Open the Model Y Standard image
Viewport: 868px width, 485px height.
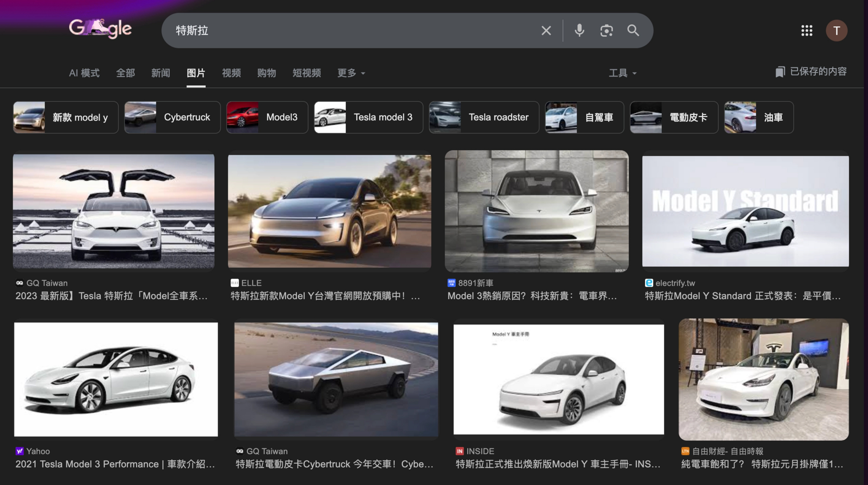[745, 211]
